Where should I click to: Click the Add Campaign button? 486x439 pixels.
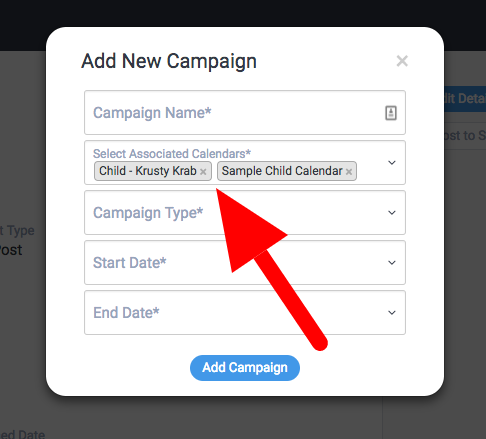(x=245, y=368)
